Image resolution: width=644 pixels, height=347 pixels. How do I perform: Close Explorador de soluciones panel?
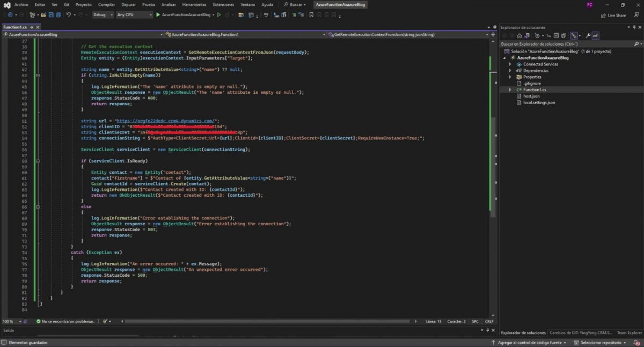point(639,27)
